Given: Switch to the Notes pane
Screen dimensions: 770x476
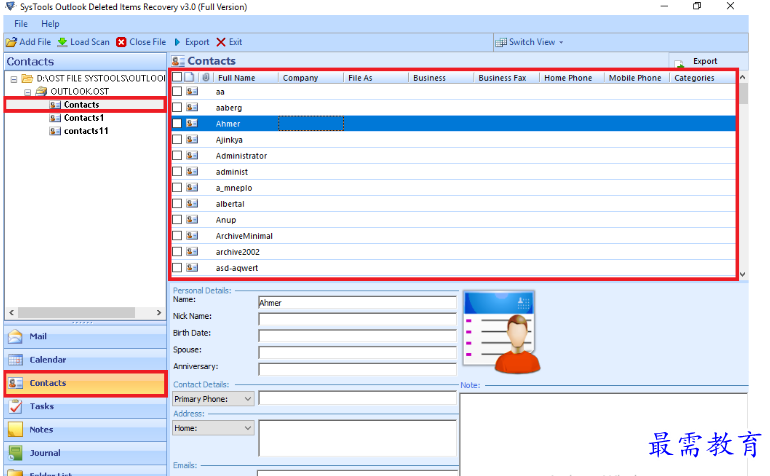Looking at the screenshot, I should coord(85,430).
